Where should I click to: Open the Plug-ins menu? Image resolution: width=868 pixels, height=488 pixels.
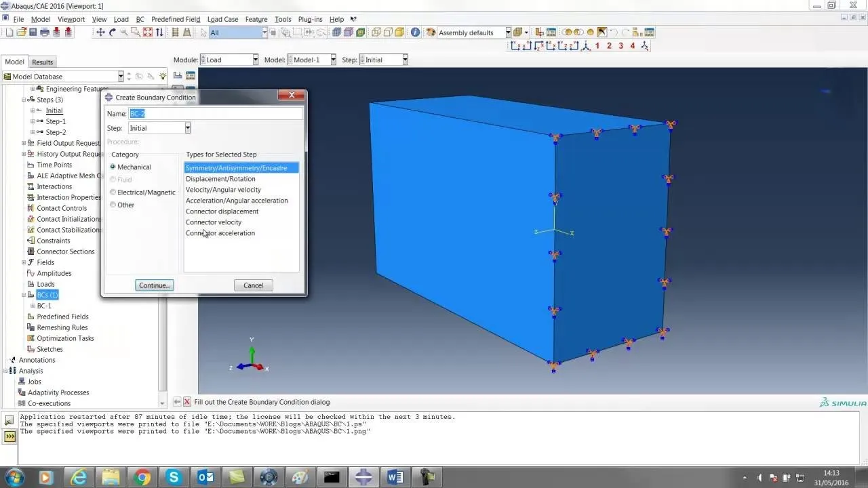[310, 19]
